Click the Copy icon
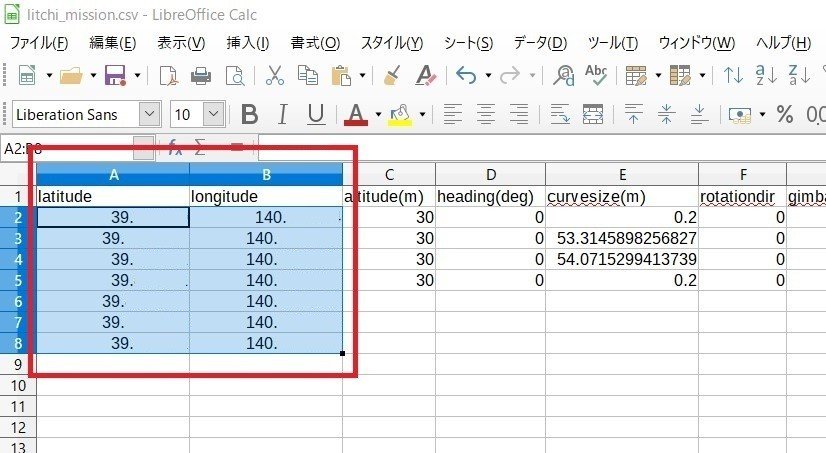The width and height of the screenshot is (826, 453). tap(308, 75)
